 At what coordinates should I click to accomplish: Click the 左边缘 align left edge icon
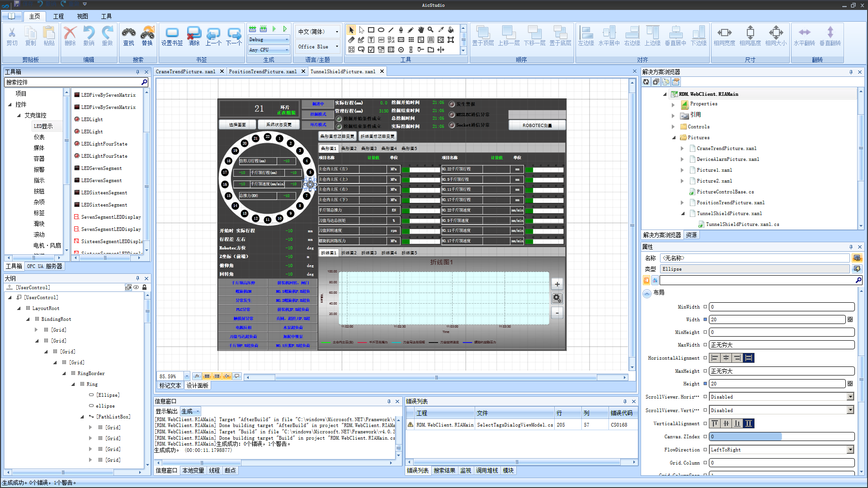586,33
